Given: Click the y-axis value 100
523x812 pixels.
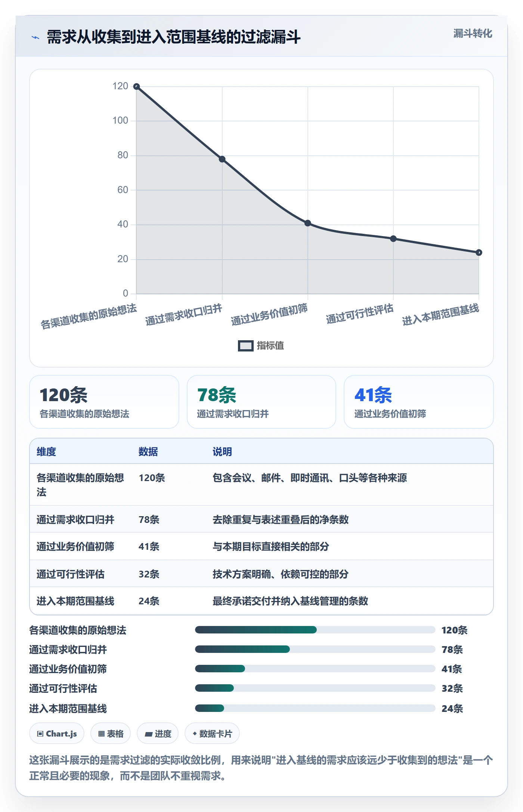Looking at the screenshot, I should point(120,121).
